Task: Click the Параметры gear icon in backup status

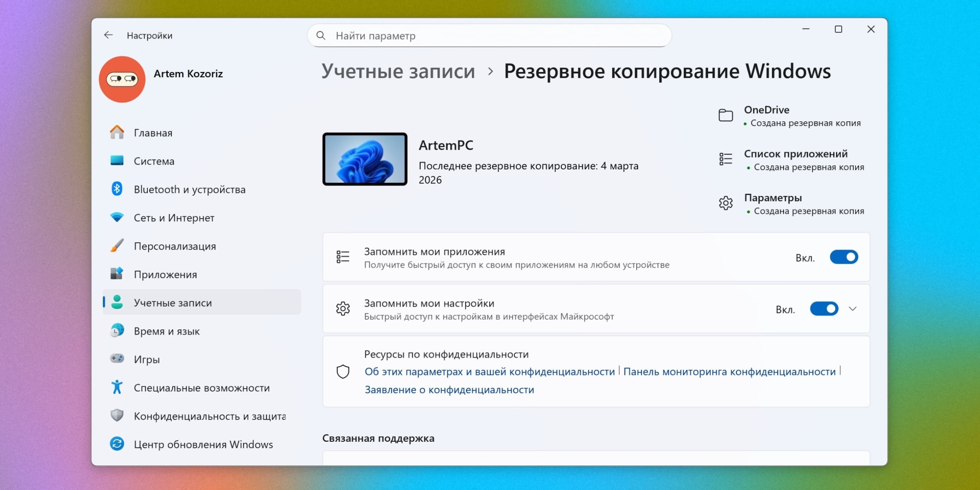Action: pos(726,203)
